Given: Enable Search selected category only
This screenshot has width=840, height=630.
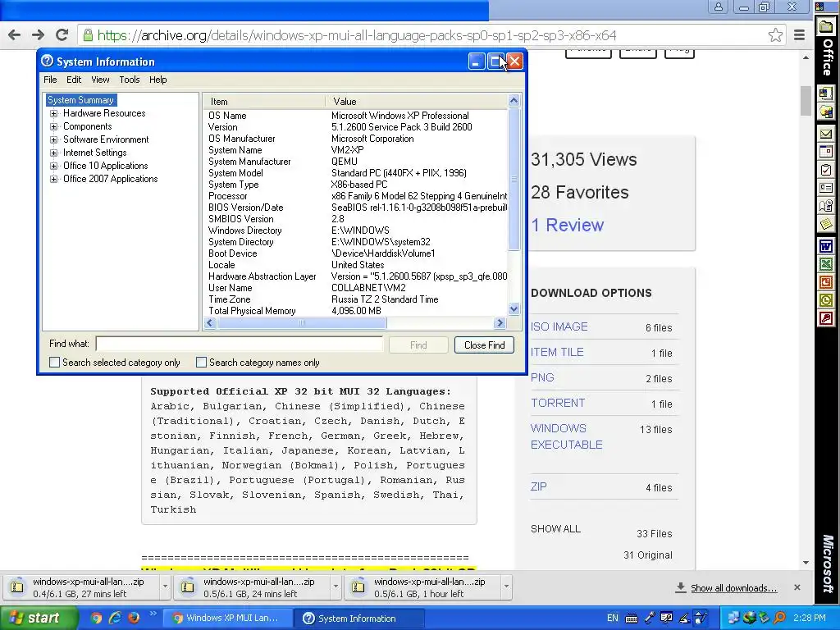Looking at the screenshot, I should coord(54,363).
